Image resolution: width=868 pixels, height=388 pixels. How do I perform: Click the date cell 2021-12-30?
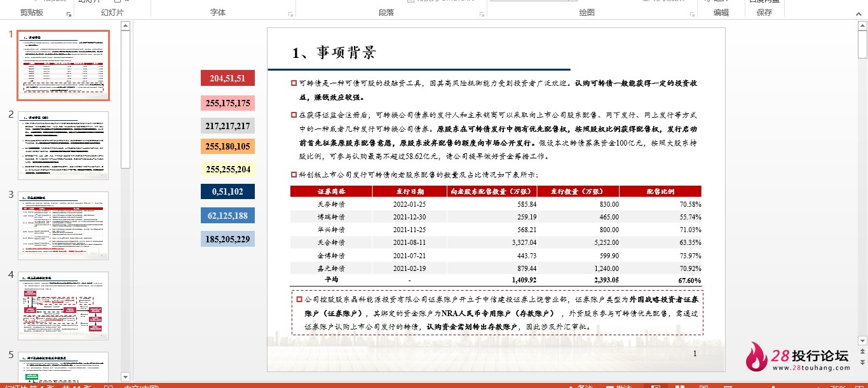410,217
